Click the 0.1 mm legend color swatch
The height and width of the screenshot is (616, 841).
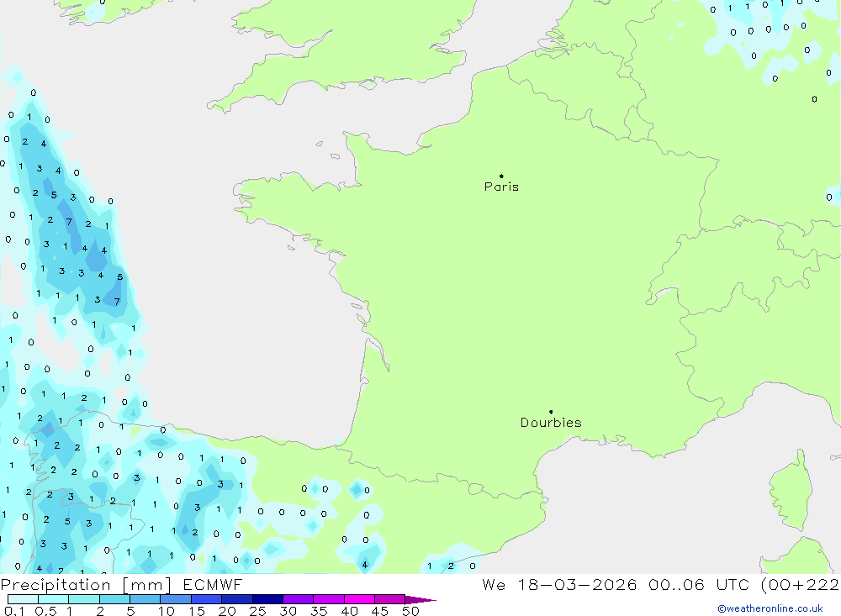(23, 599)
